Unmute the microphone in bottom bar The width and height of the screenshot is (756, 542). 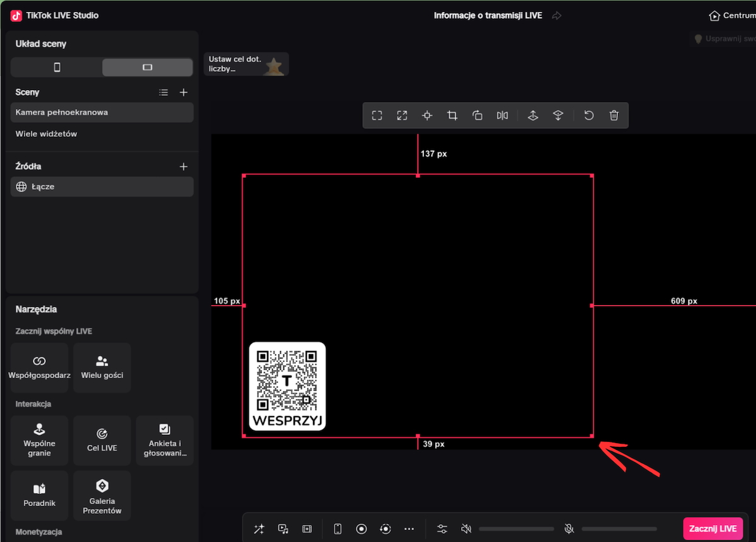(569, 529)
